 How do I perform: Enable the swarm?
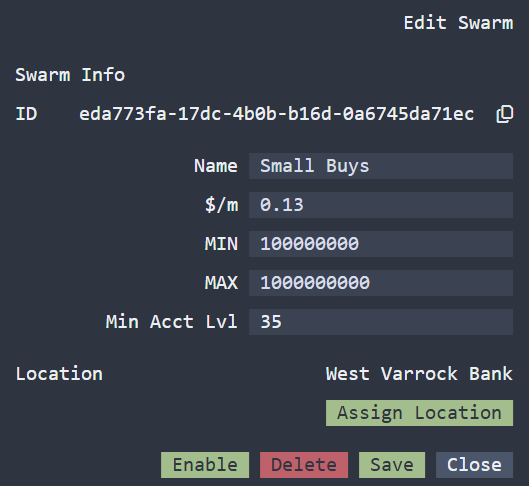click(205, 465)
